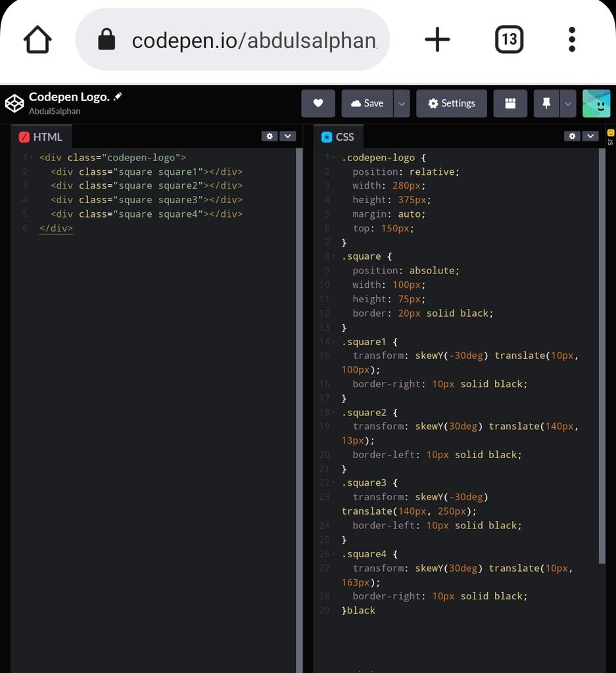
Task: Click the Change View layout icon
Action: [x=510, y=103]
